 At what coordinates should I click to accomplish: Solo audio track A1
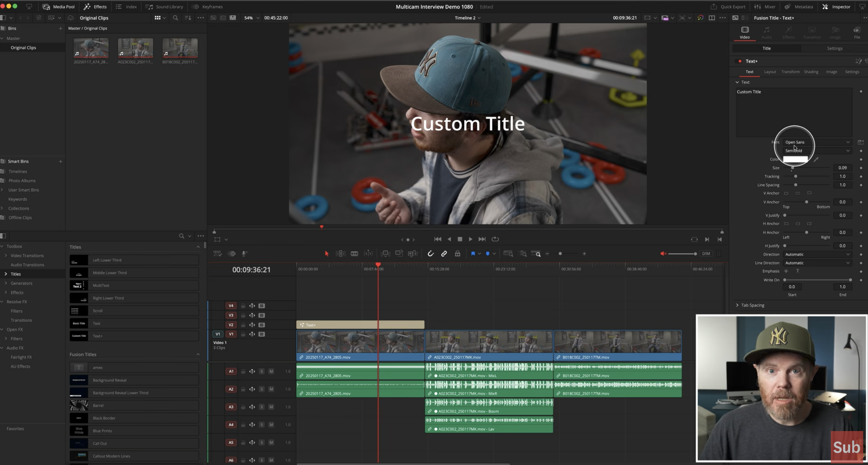pyautogui.click(x=262, y=371)
